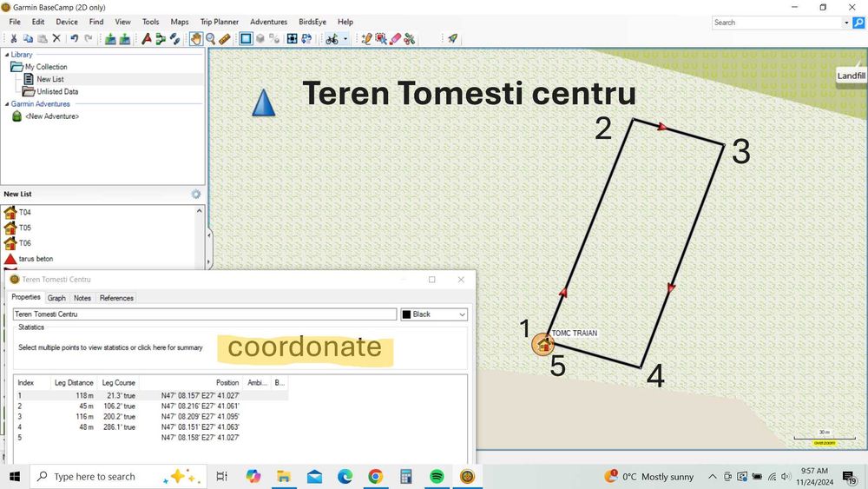The height and width of the screenshot is (489, 868).
Task: Select My Collection in the library
Action: 46,67
